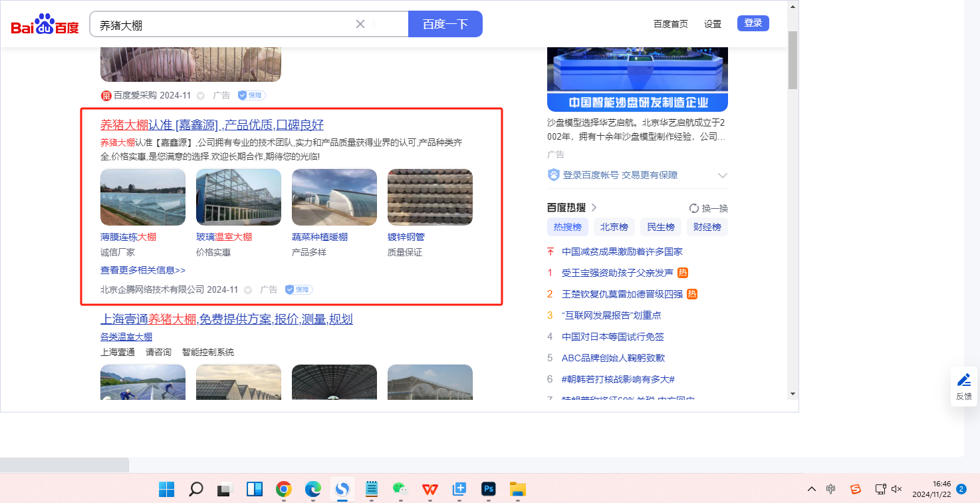The width and height of the screenshot is (980, 503).
Task: Open the 薄膜连栋大棚 link
Action: 128,237
